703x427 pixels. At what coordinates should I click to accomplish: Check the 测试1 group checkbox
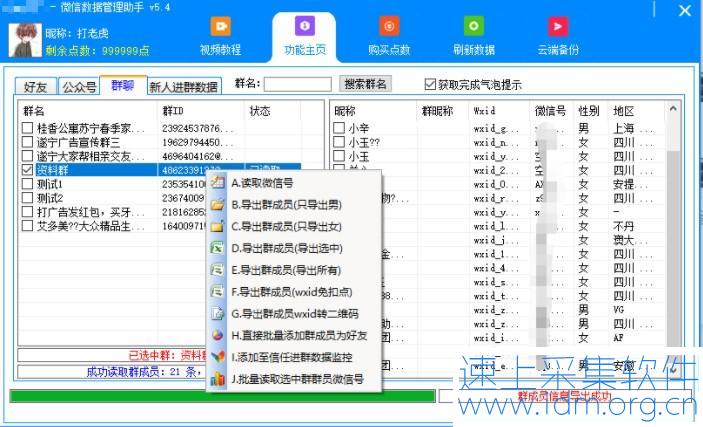(27, 183)
